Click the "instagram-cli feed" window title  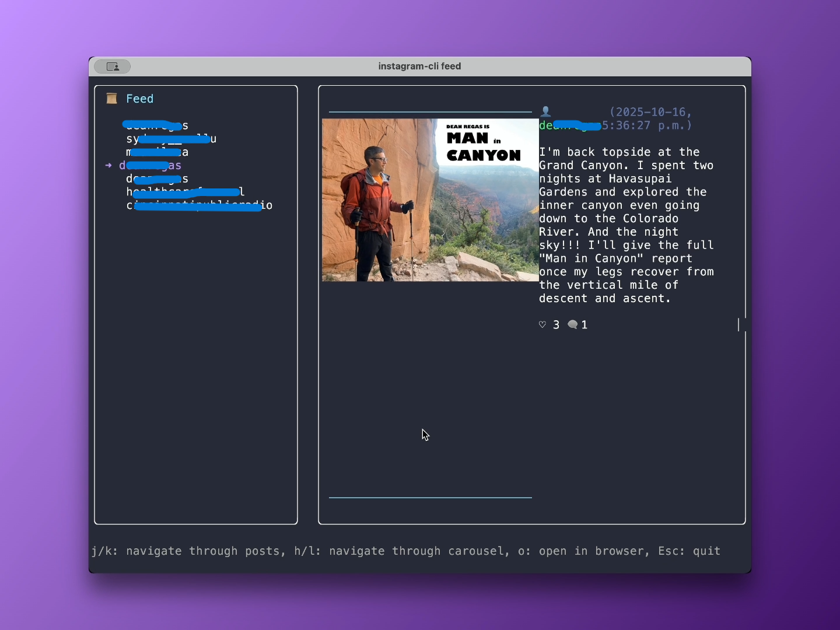[419, 66]
